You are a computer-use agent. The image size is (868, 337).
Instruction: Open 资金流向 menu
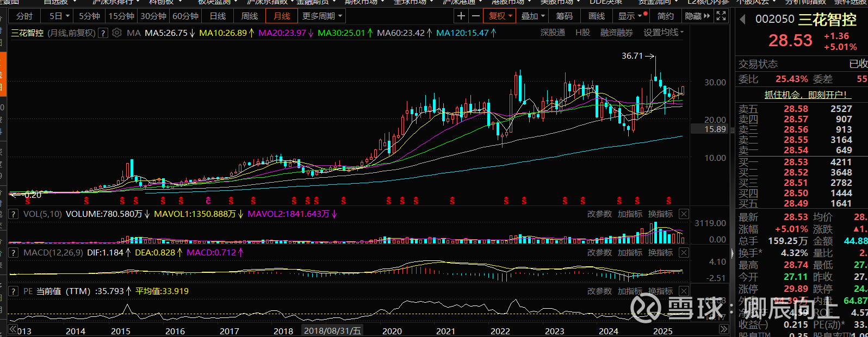click(658, 2)
